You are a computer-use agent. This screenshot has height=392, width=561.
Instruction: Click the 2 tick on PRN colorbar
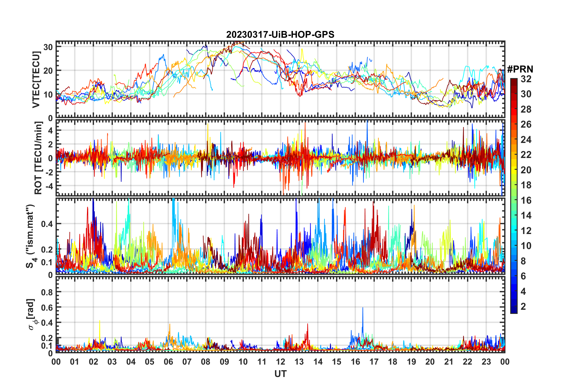click(523, 307)
